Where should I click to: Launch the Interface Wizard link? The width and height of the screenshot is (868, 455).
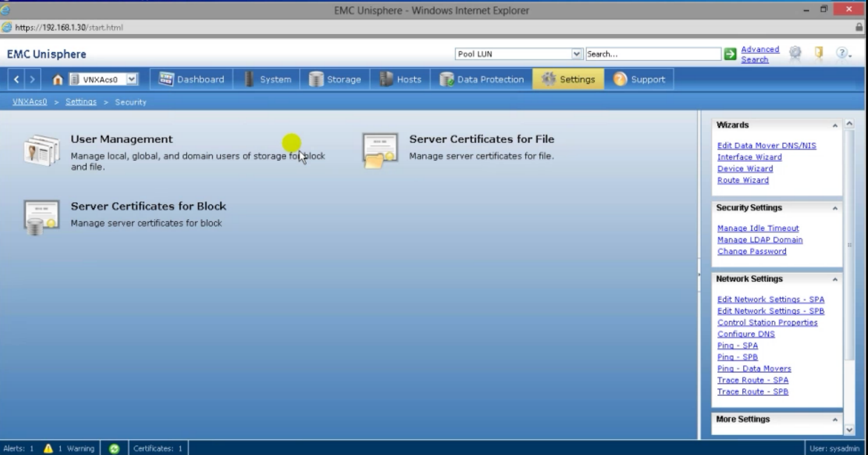point(750,157)
